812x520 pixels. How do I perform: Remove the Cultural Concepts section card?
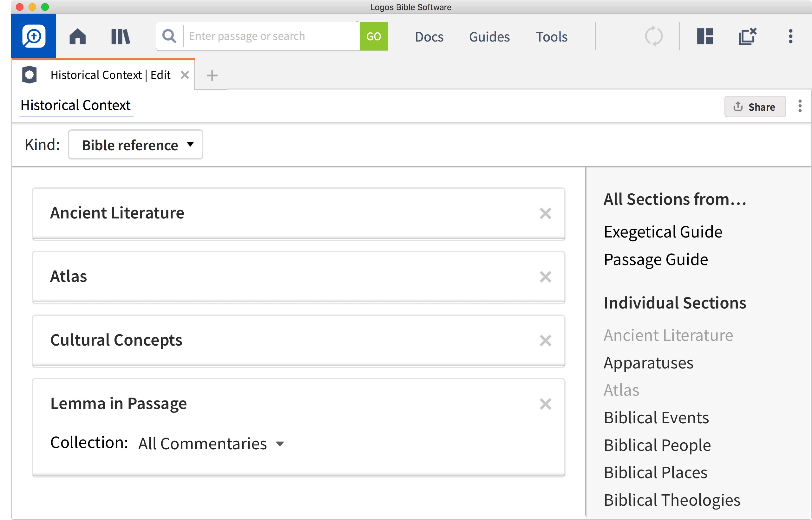click(545, 340)
